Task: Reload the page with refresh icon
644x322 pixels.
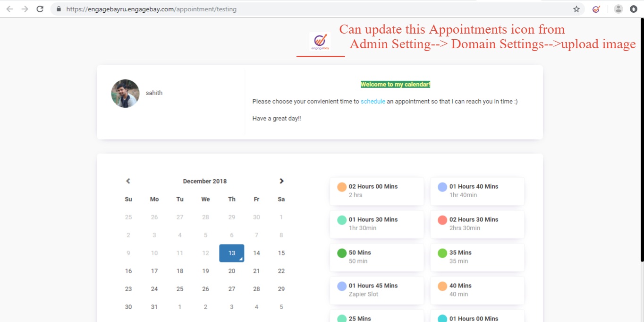Action: [x=40, y=9]
